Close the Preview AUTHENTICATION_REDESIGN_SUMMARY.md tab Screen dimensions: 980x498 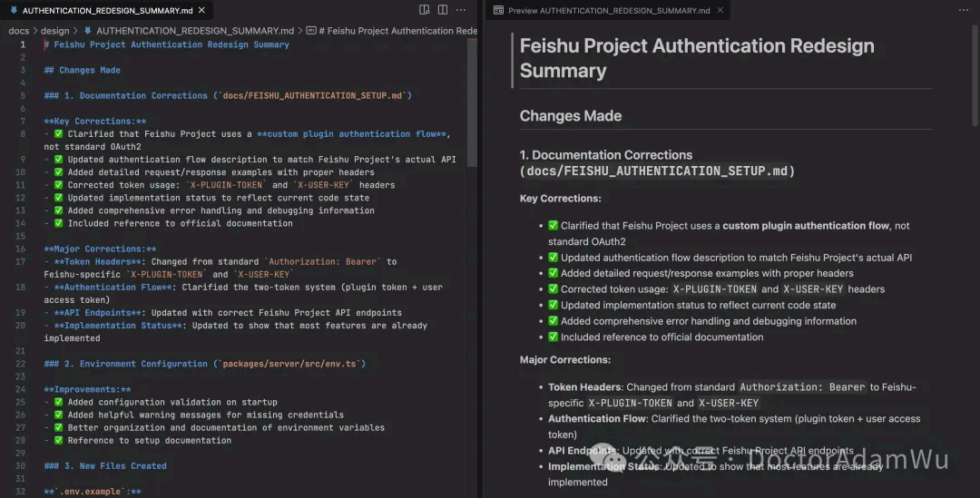click(720, 10)
